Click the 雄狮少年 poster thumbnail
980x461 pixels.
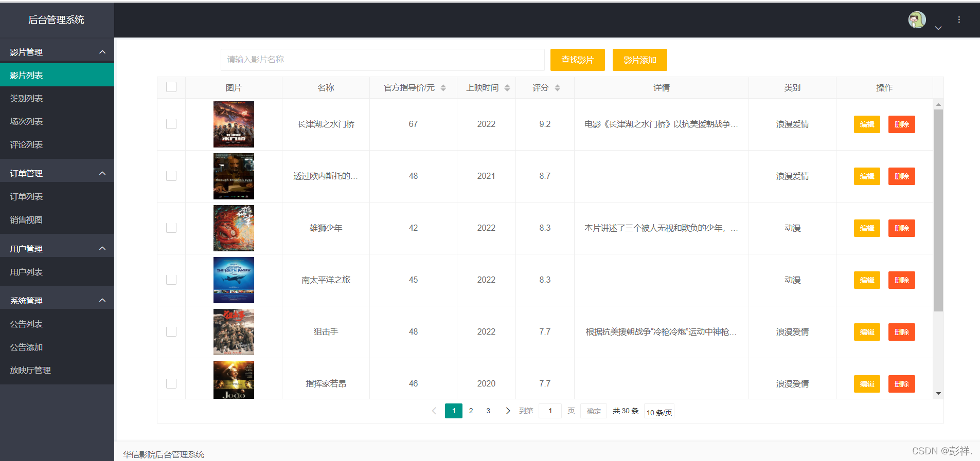(234, 228)
